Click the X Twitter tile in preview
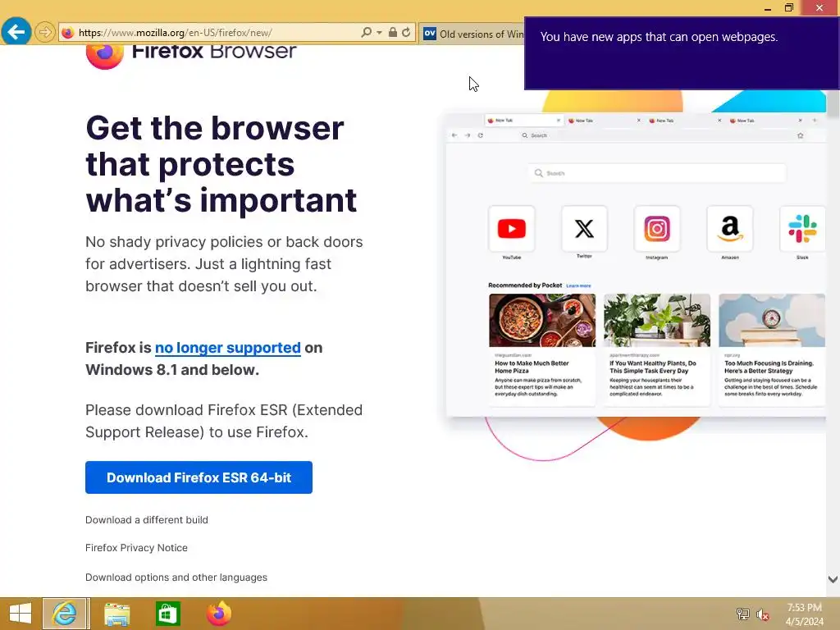 [584, 229]
